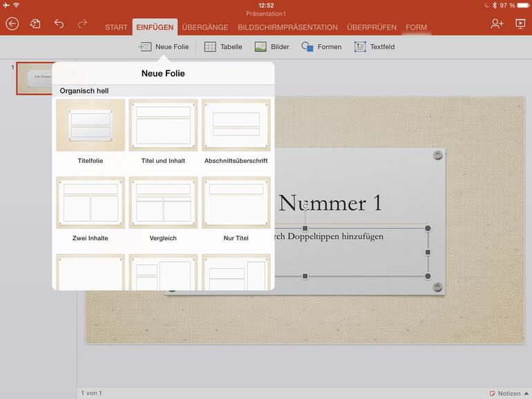The width and height of the screenshot is (532, 399).
Task: Click the redo arrow icon
Action: (x=82, y=24)
